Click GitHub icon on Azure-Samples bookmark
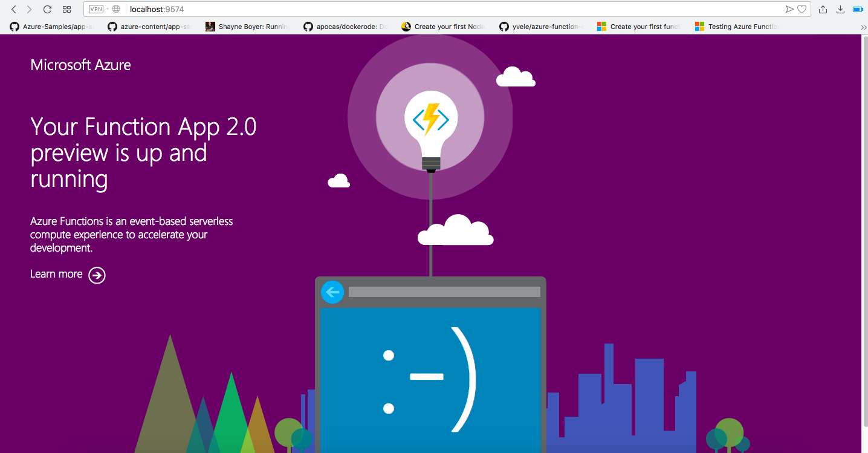The height and width of the screenshot is (453, 868). point(15,27)
